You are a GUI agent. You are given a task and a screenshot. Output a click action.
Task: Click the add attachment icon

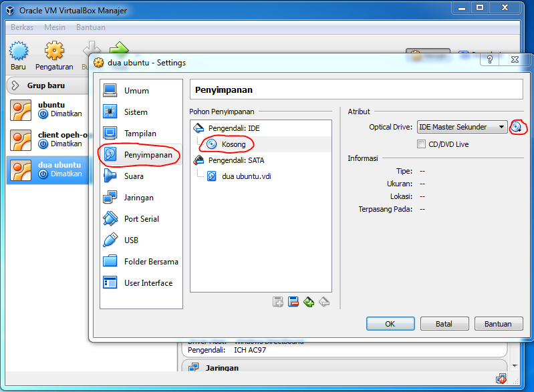point(278,302)
